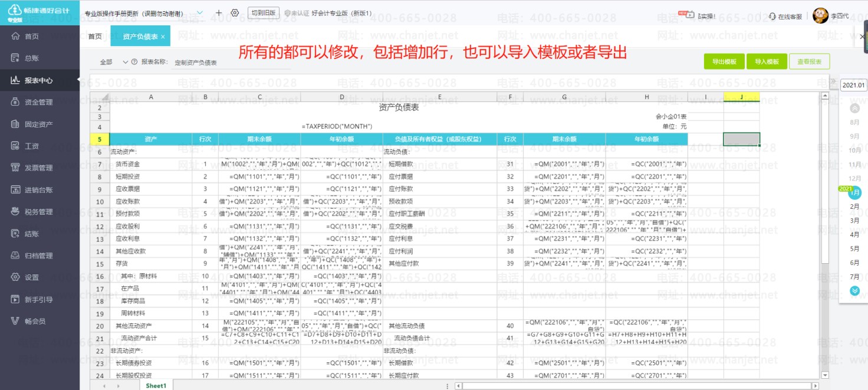This screenshot has width=868, height=390.
Task: Expand the 全部 filter dropdown
Action: tap(113, 62)
